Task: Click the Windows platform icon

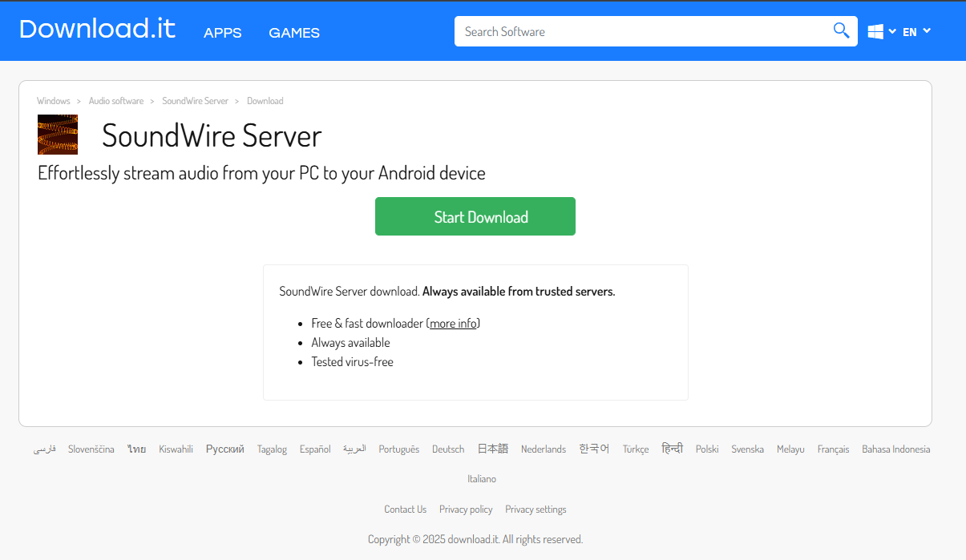Action: point(875,31)
